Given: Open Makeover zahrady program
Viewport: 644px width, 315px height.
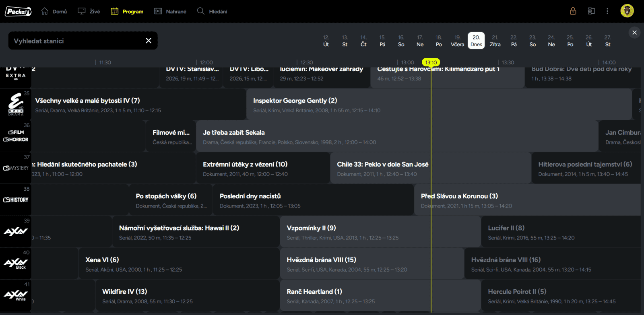Looking at the screenshot, I should point(322,77).
